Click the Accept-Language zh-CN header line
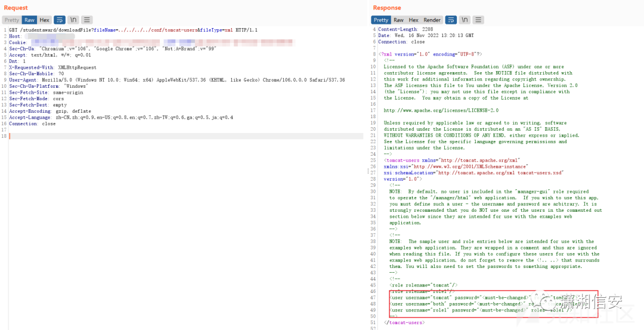Image resolution: width=644 pixels, height=330 pixels. [121, 118]
